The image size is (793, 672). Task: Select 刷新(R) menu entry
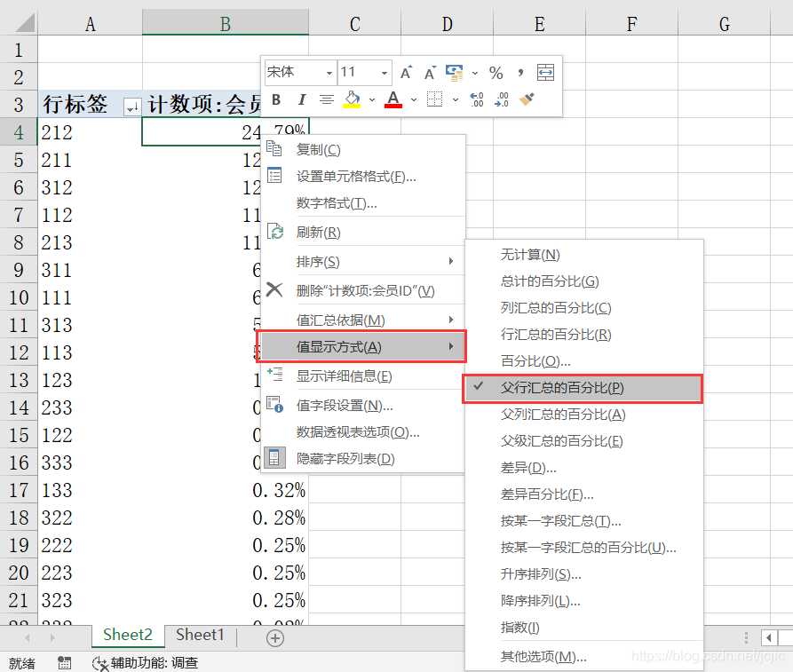pos(363,232)
